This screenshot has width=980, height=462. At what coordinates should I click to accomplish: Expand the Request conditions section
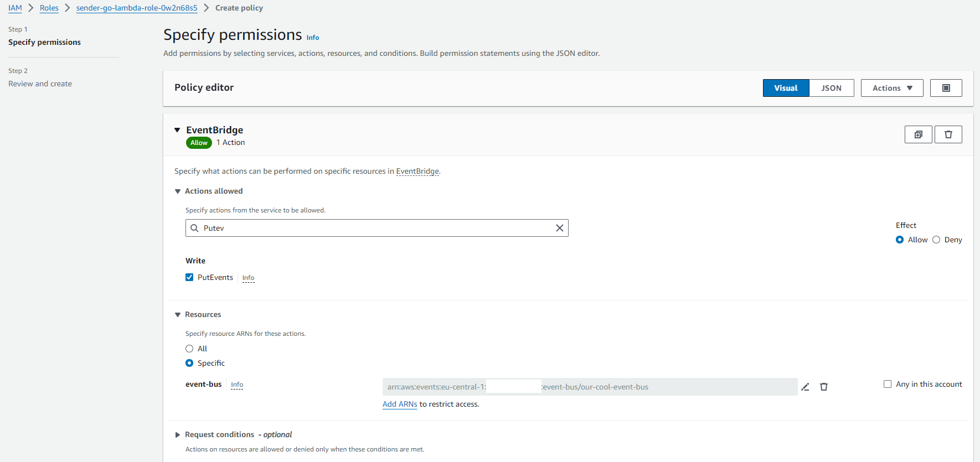[178, 435]
